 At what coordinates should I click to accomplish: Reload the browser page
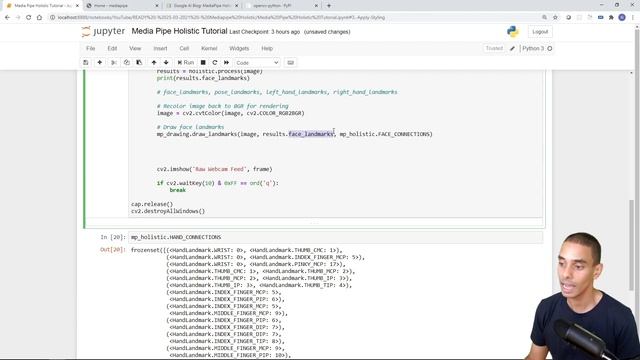coord(29,17)
